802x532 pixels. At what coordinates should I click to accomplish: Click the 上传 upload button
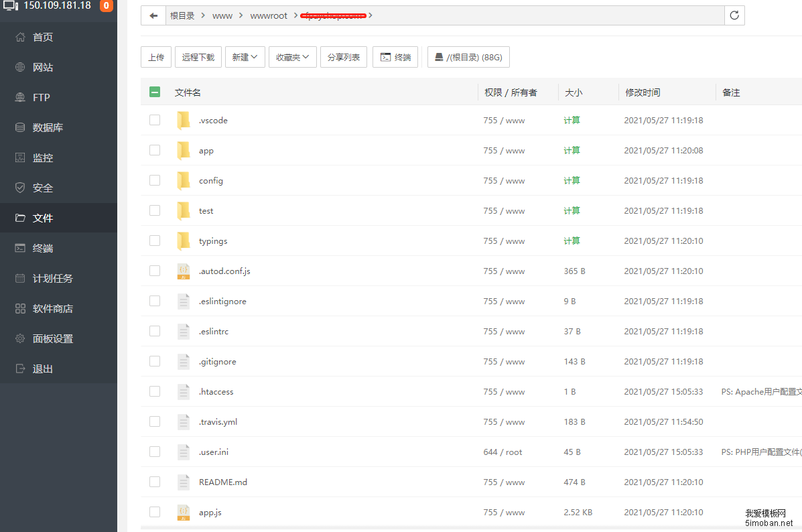pyautogui.click(x=156, y=58)
